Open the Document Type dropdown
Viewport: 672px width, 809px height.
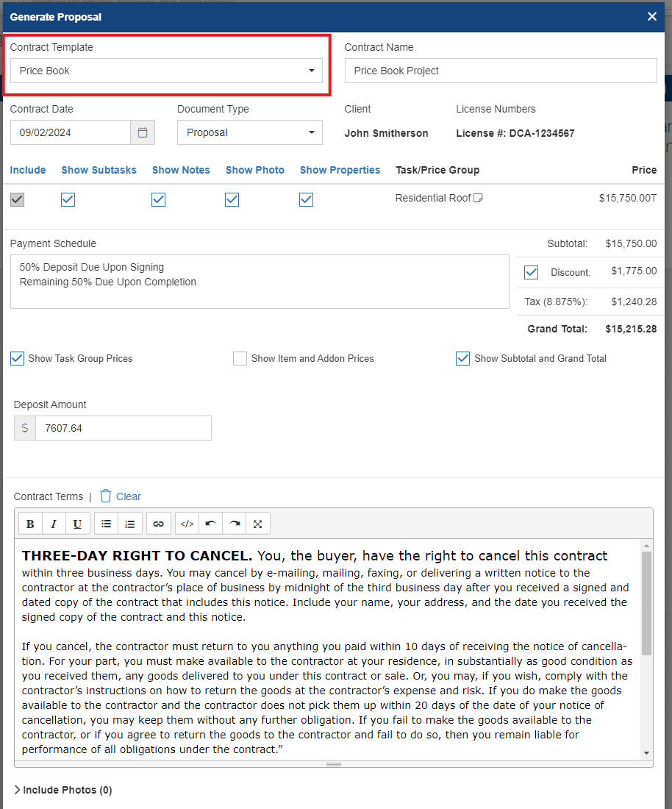(x=311, y=132)
